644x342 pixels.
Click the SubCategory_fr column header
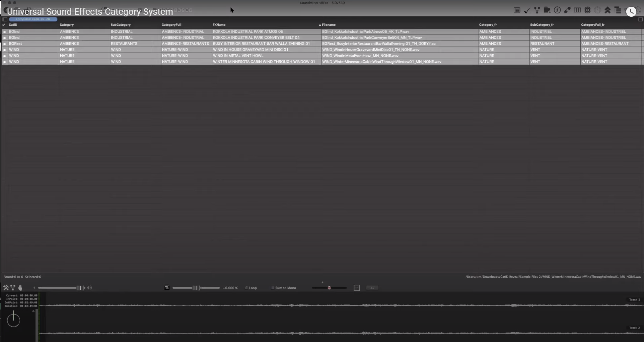point(542,25)
